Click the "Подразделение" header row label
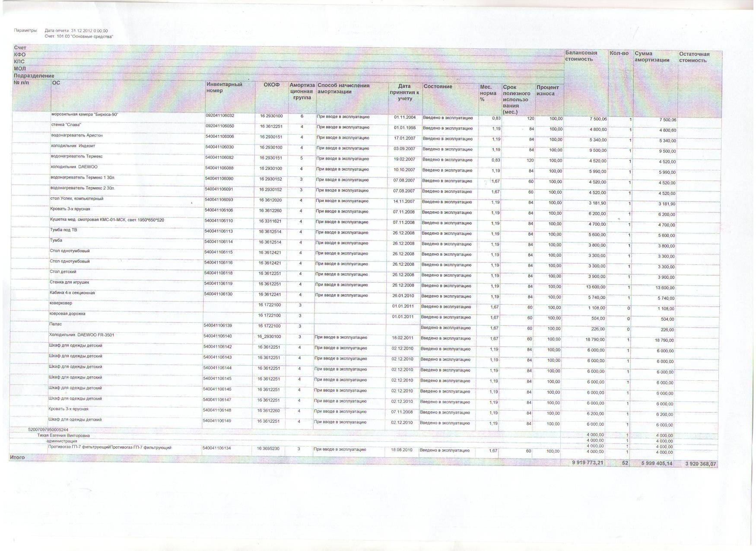756x551 pixels. coord(34,76)
